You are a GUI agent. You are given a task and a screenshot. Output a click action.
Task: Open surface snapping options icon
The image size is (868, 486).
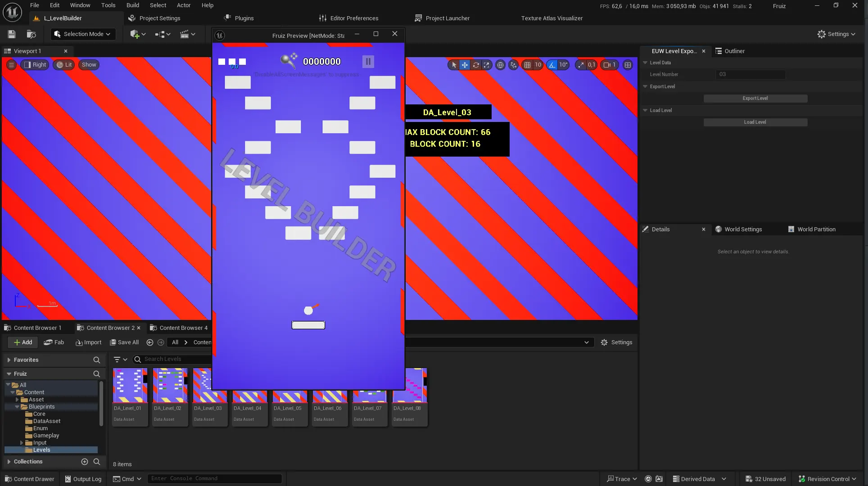coord(513,65)
